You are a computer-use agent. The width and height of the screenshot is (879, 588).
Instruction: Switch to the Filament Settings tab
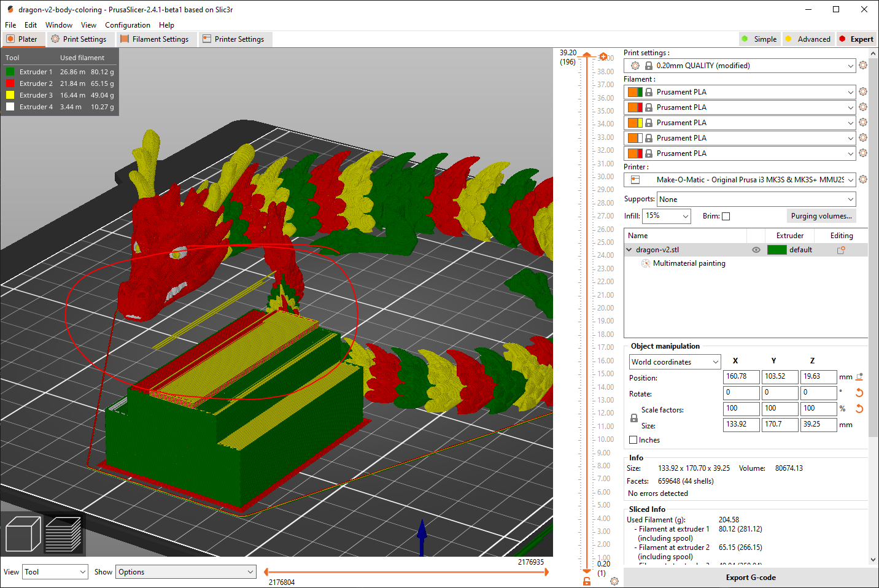(157, 39)
